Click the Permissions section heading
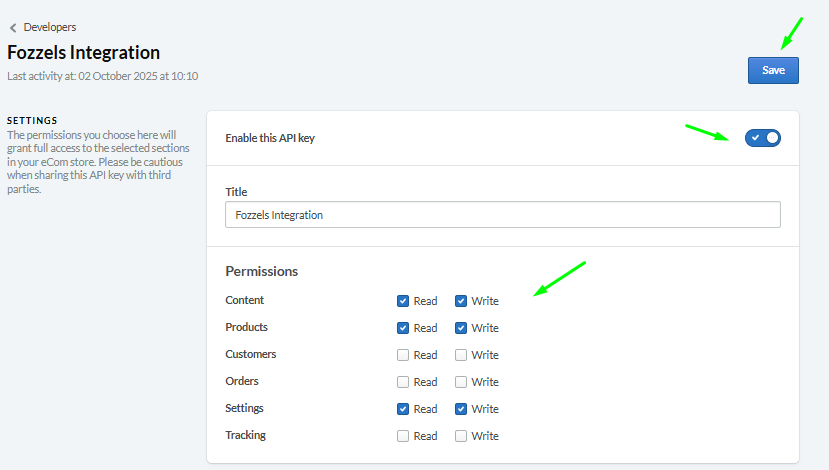829x470 pixels. (x=262, y=271)
